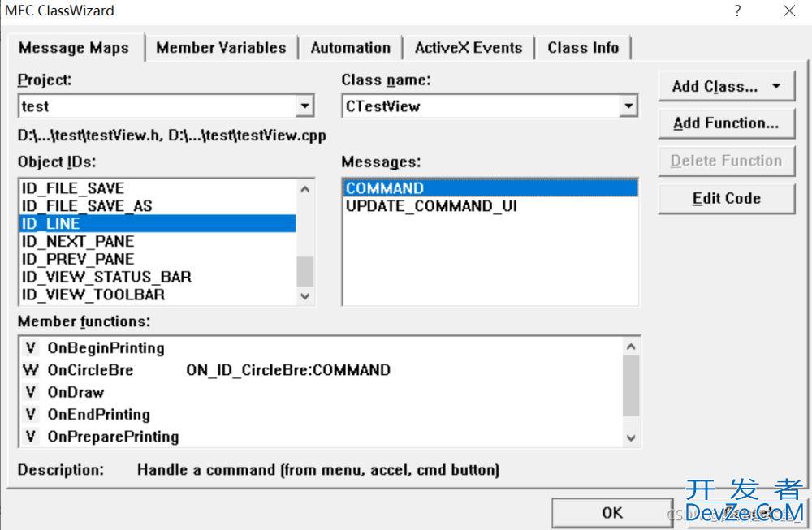The width and height of the screenshot is (812, 530).
Task: Click the W icon beside OnCircleBre
Action: [31, 370]
